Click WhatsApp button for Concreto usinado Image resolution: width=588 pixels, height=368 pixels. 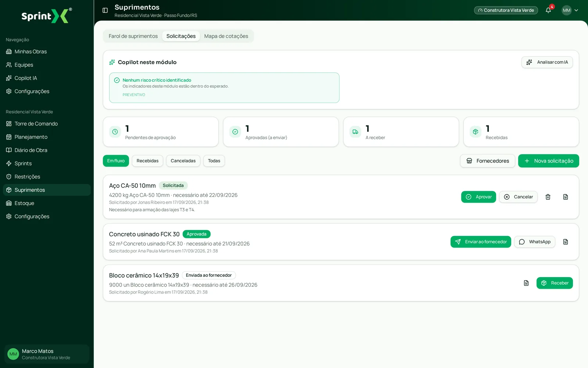click(x=535, y=242)
